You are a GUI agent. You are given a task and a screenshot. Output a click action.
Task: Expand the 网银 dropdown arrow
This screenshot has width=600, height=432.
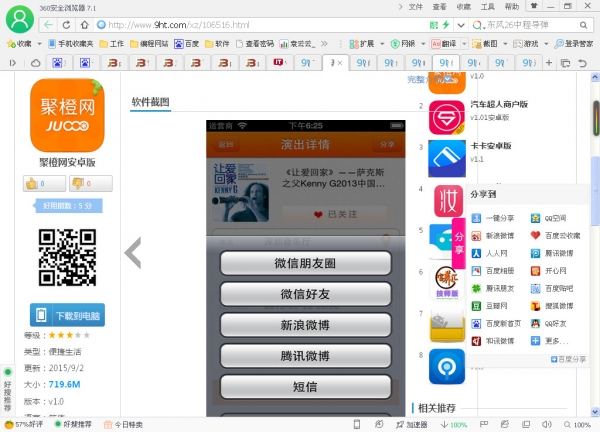tap(423, 44)
